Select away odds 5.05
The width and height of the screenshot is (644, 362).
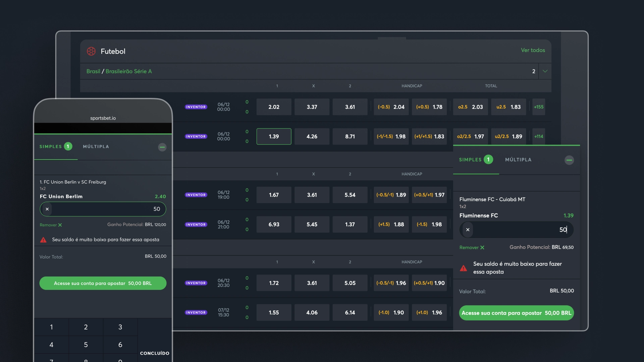350,283
